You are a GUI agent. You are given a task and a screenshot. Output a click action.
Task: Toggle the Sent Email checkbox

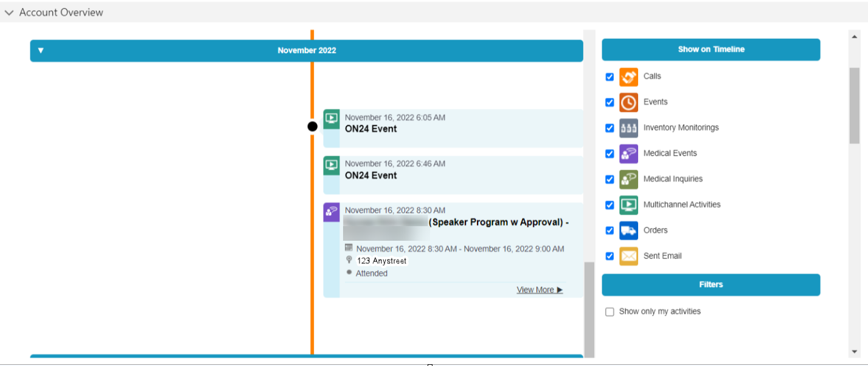pos(609,256)
